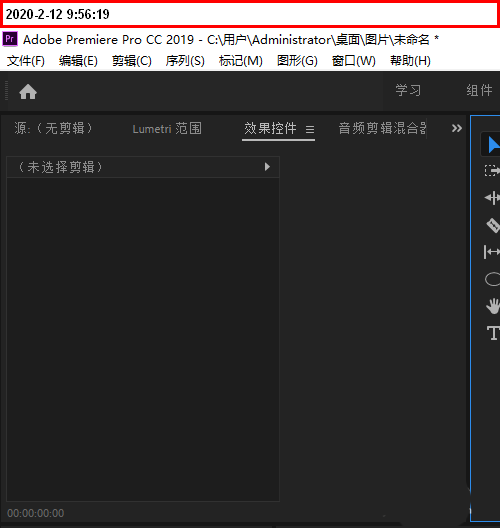Select the Ellipse shape tool
The width and height of the screenshot is (500, 528).
(x=493, y=279)
